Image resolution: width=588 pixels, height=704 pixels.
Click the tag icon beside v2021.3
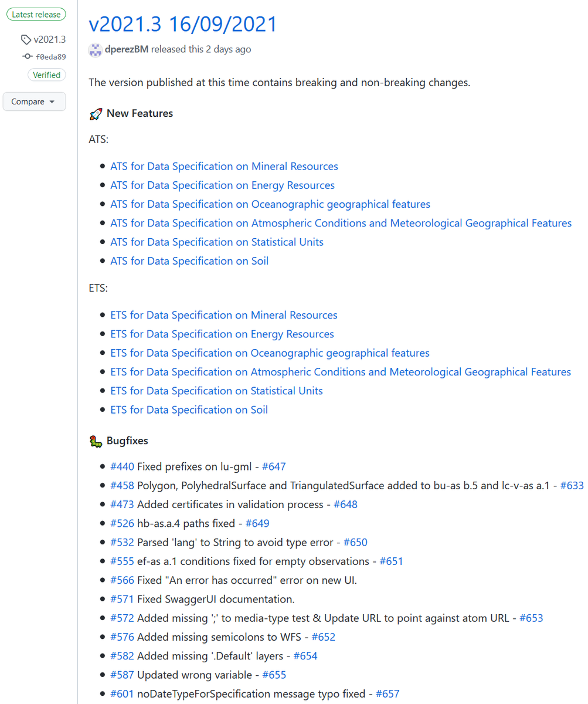pyautogui.click(x=26, y=40)
